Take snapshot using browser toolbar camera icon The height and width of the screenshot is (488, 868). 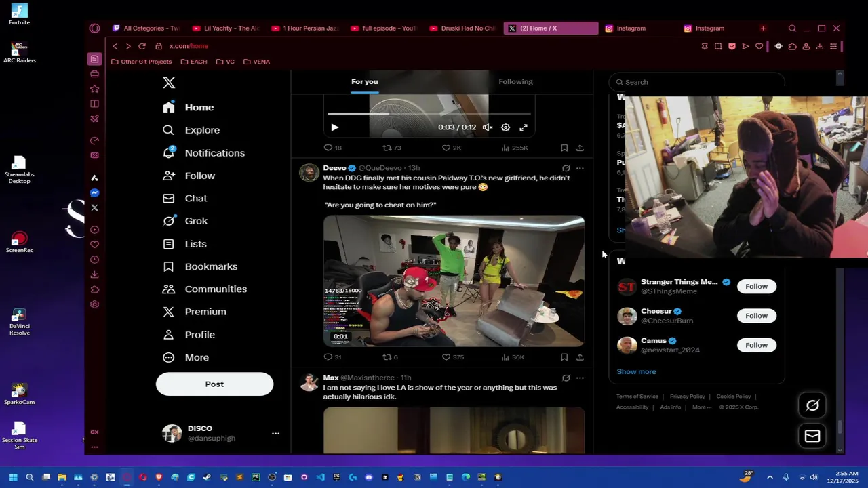coord(718,46)
